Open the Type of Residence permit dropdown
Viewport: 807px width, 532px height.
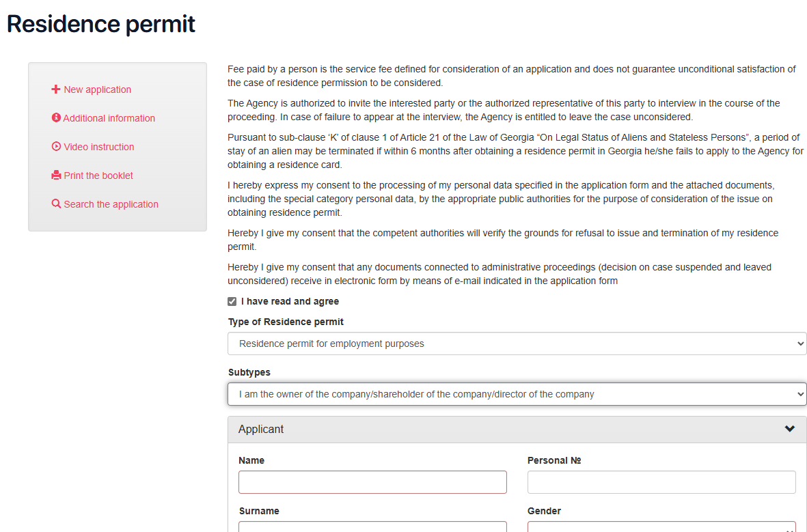point(517,344)
